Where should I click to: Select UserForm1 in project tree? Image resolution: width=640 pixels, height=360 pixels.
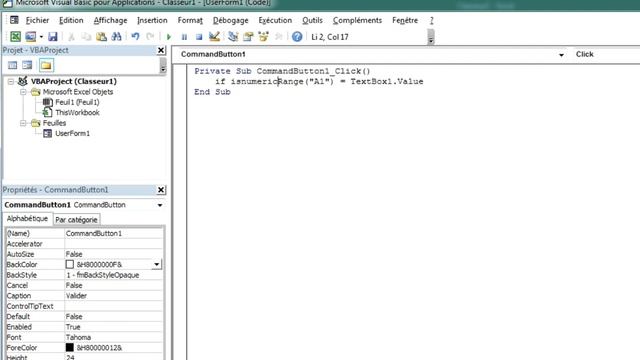[x=72, y=133]
